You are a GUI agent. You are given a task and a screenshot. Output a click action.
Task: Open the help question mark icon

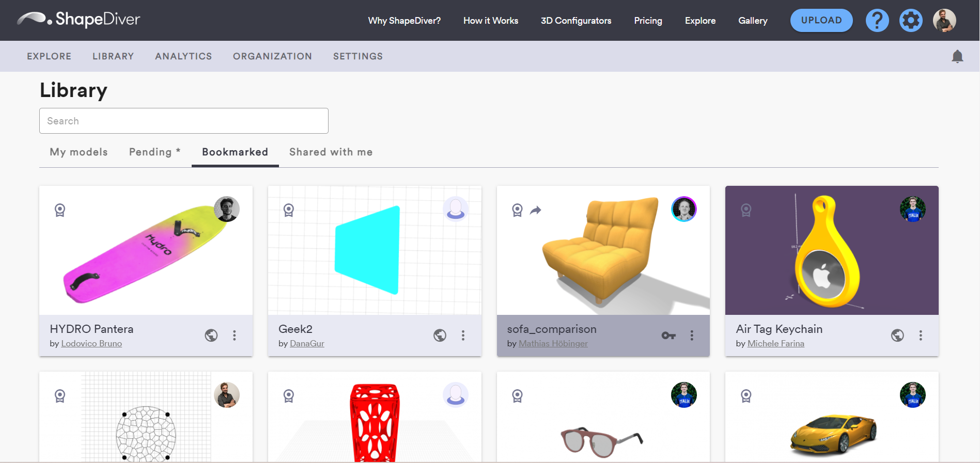(x=877, y=21)
